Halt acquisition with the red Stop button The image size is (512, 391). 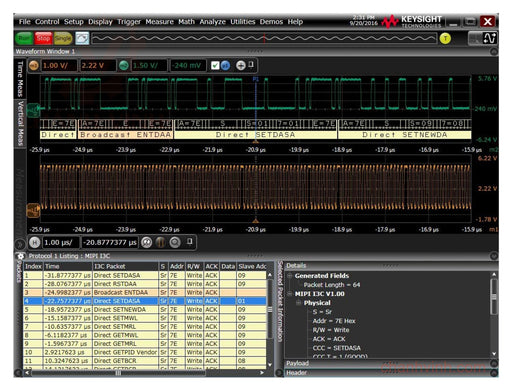tap(43, 38)
